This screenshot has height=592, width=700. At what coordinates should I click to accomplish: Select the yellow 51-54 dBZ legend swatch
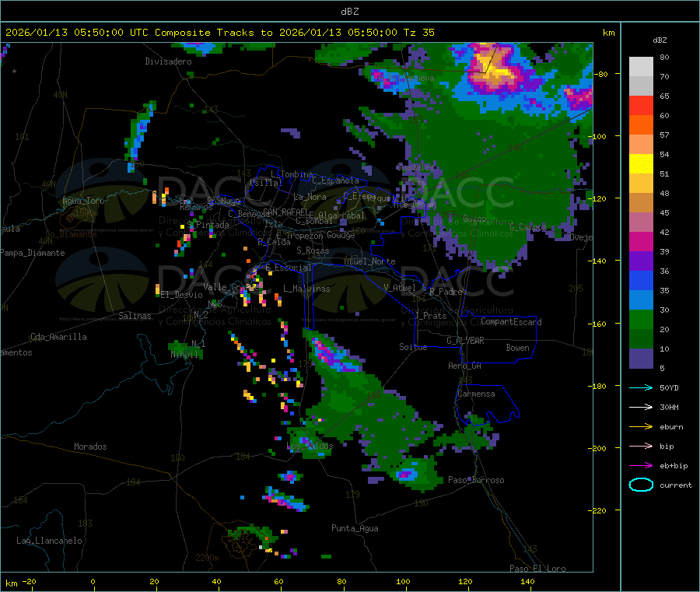coord(641,164)
